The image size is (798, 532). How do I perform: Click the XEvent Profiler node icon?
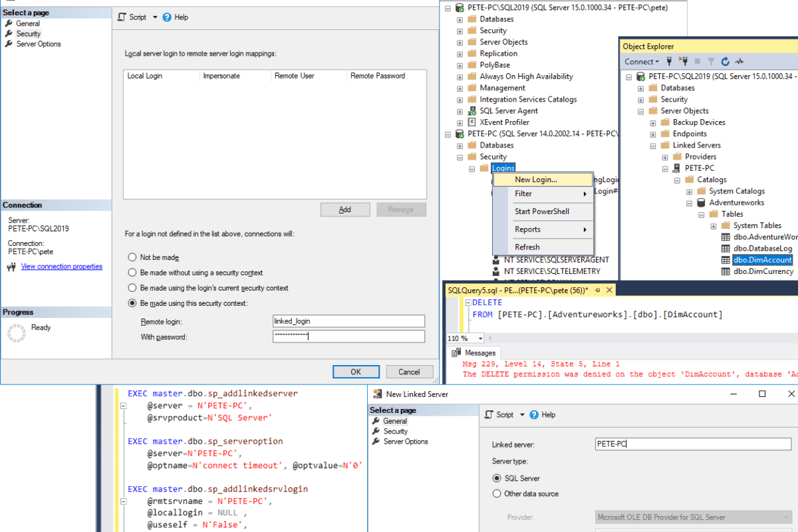point(470,122)
